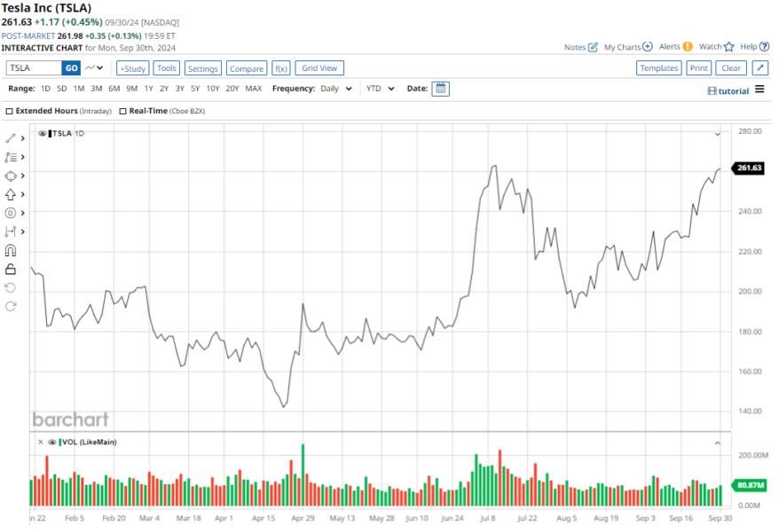Image resolution: width=779 pixels, height=532 pixels.
Task: Expand the line tool options arrow
Action: pyautogui.click(x=22, y=138)
